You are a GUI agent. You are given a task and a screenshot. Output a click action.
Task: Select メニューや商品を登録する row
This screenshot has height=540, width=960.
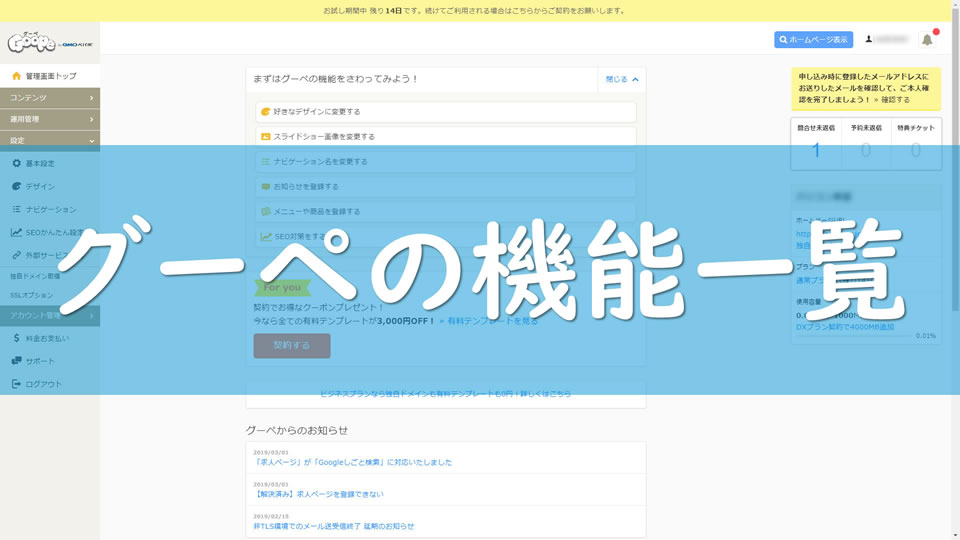tap(446, 212)
